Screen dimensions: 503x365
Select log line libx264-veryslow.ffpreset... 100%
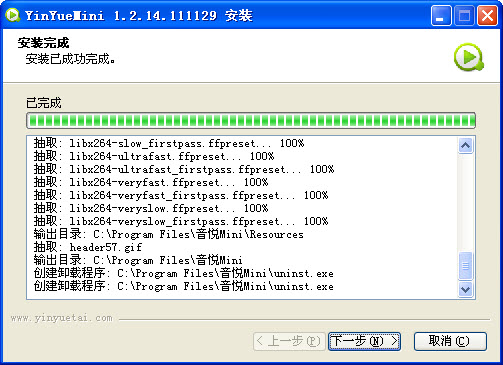pyautogui.click(x=151, y=208)
